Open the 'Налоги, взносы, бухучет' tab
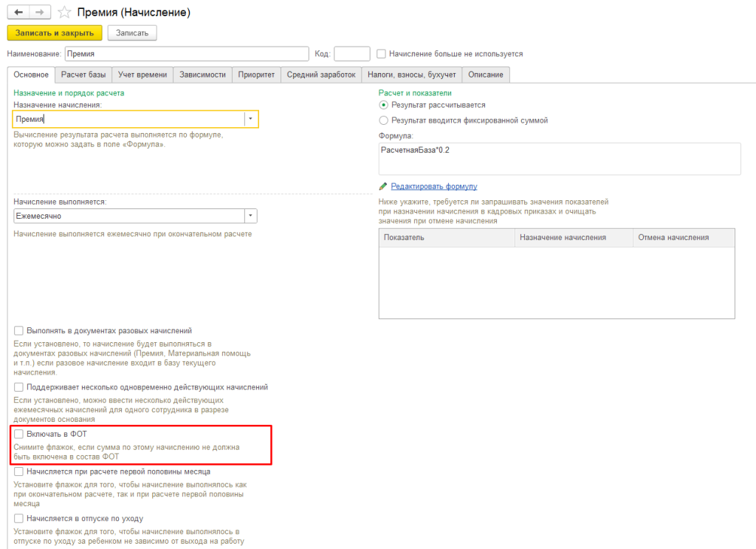Viewport: 756px width, 549px height. click(x=412, y=75)
